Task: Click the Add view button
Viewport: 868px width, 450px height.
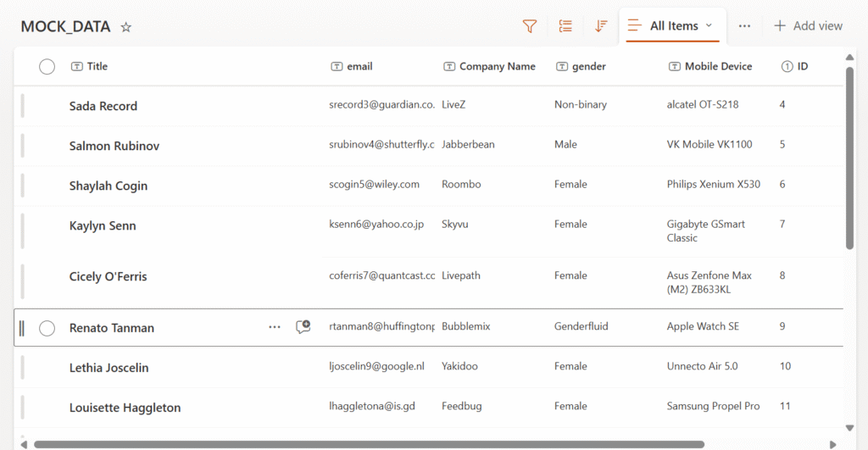Action: 808,26
